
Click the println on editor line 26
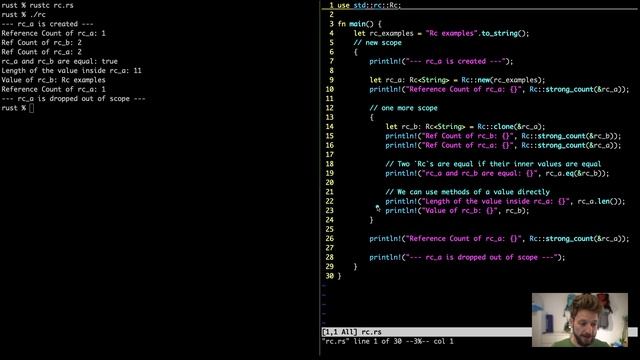499,239
